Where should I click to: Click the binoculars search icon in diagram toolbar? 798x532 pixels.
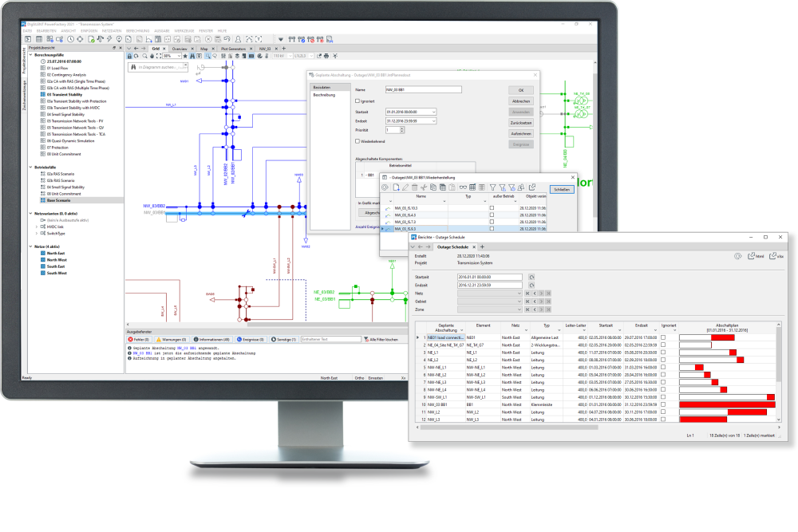[192, 56]
